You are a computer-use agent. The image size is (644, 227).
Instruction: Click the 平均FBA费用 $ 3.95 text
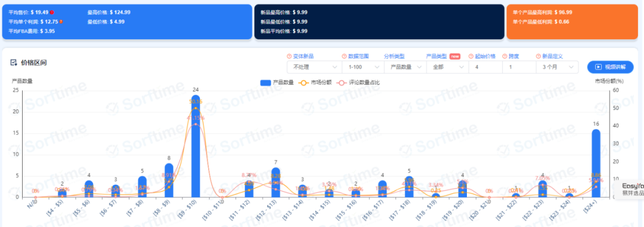[32, 31]
